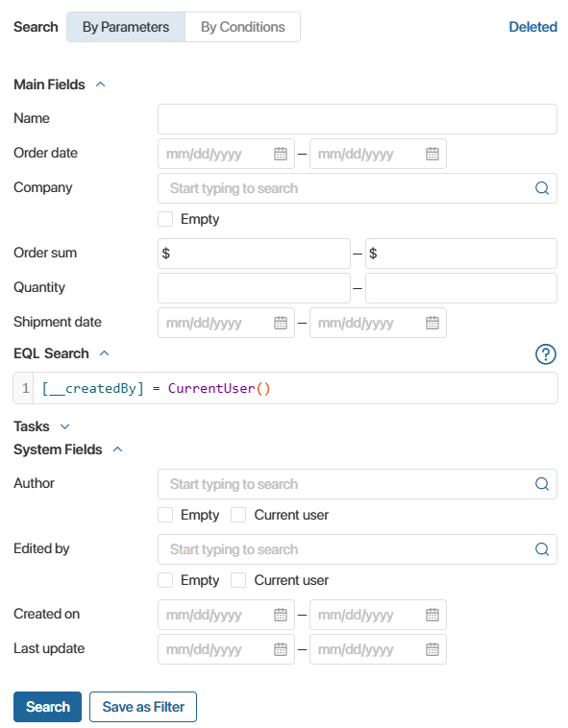The width and height of the screenshot is (568, 728).
Task: Click the Last update end field
Action: click(378, 649)
